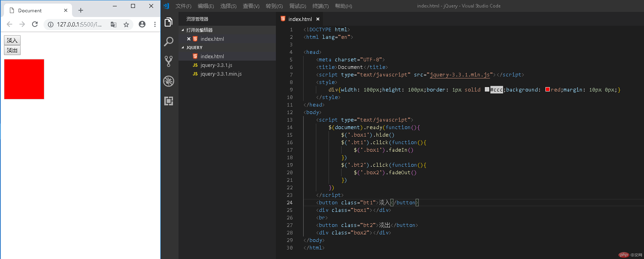Follow the jquery-3.3.1.min.js src link

(460, 74)
